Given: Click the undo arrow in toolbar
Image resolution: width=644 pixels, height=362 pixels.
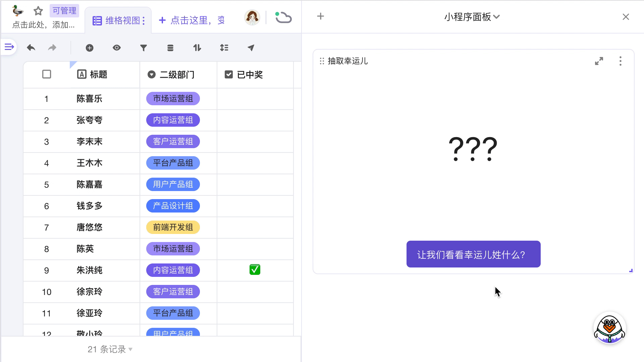Looking at the screenshot, I should [31, 48].
